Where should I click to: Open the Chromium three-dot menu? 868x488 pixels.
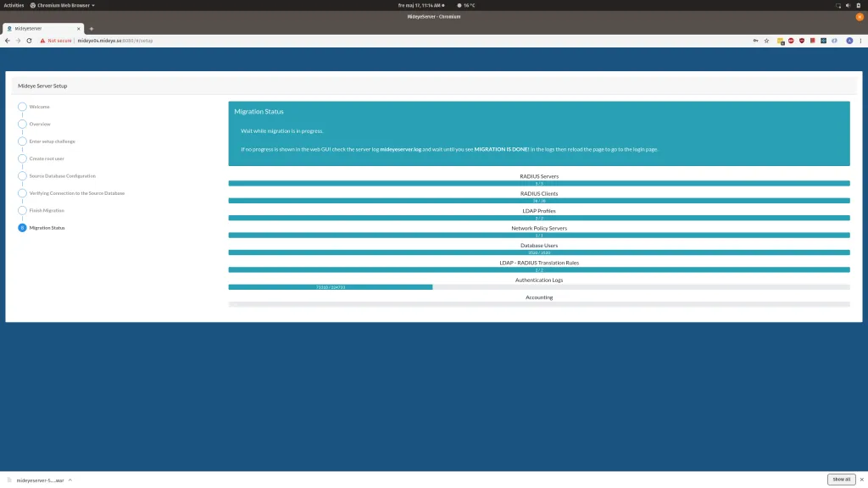pos(861,40)
